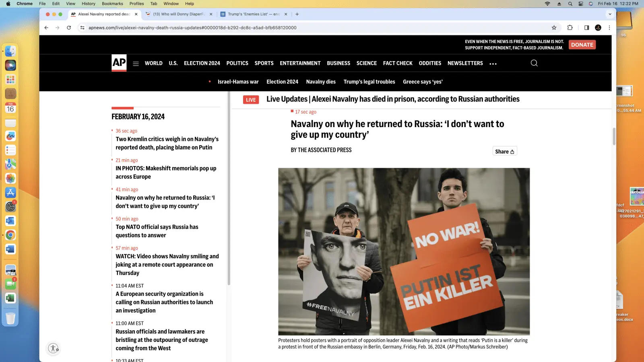Toggle Chrome side panel icon
644x362 pixels.
click(586, 28)
